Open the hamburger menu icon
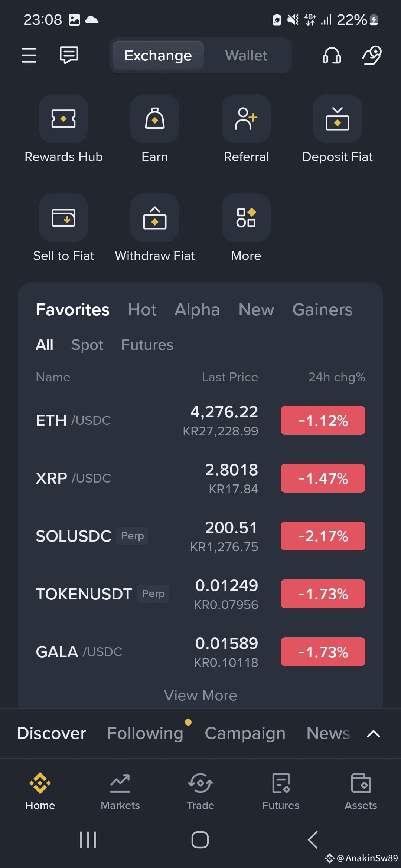This screenshot has height=868, width=401. point(29,55)
